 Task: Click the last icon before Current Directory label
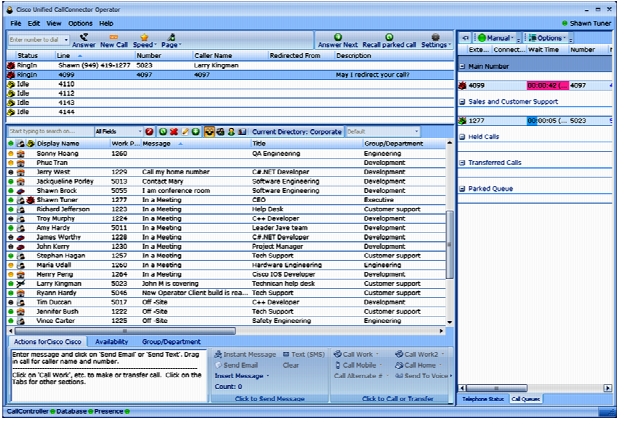pos(242,132)
